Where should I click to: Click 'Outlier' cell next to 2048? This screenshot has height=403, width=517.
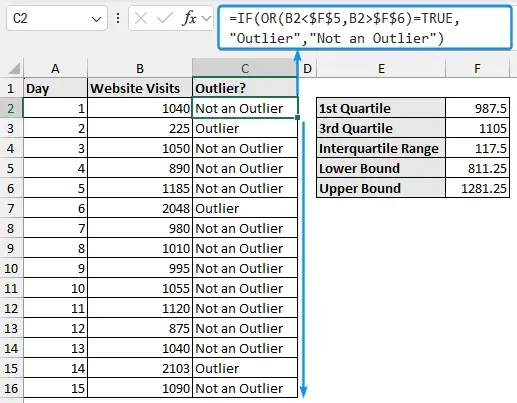pyautogui.click(x=245, y=208)
